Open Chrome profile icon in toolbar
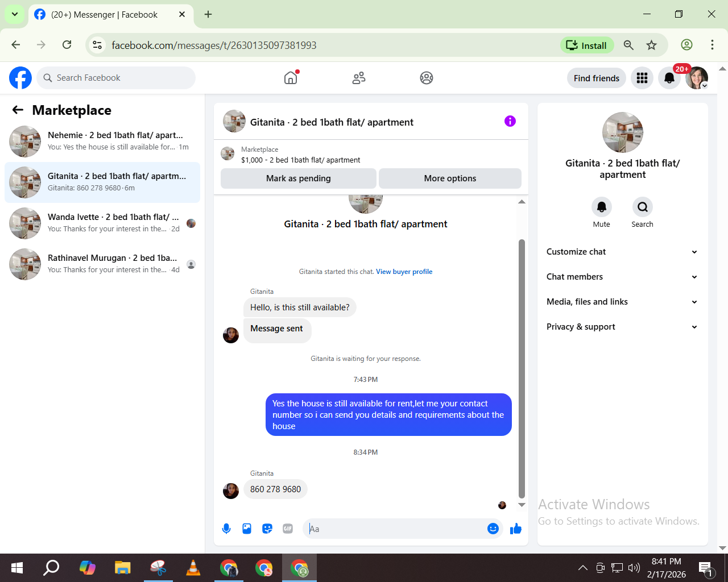This screenshot has width=728, height=582. point(687,45)
